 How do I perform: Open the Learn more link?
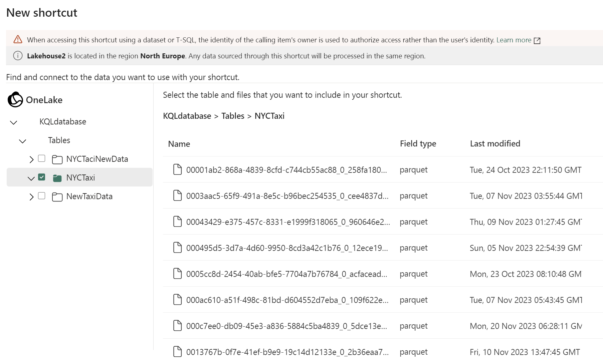pyautogui.click(x=514, y=40)
